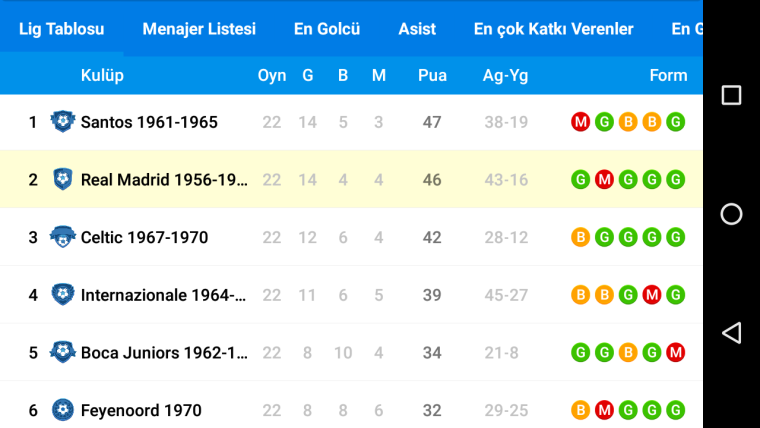Select the Asist tab
The height and width of the screenshot is (428, 760).
coord(417,29)
